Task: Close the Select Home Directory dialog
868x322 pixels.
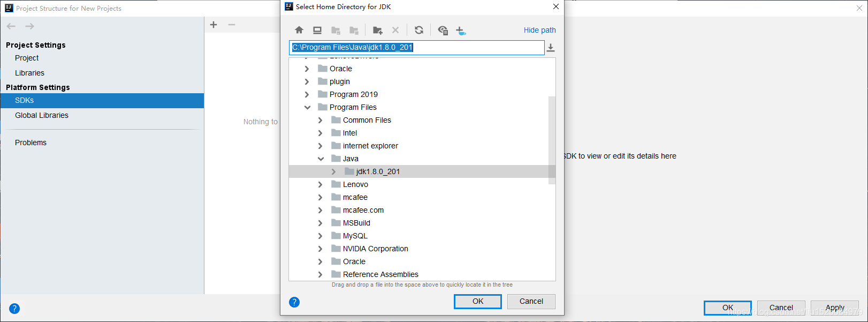Action: tap(556, 6)
